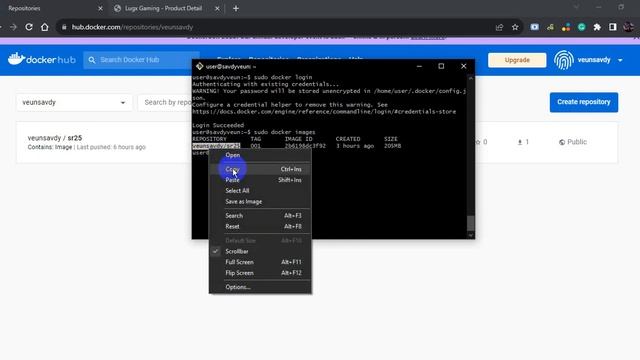Click the site lock icon in address bar
The width and height of the screenshot is (640, 360).
tap(64, 27)
